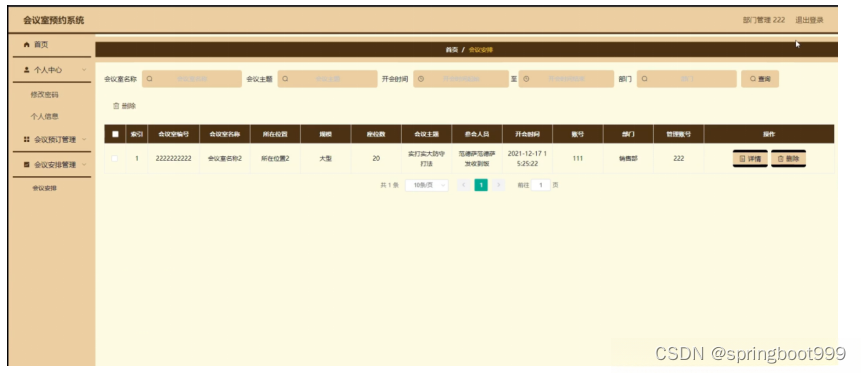Viewport: 861px width, 373px height.
Task: Open 会议安排 submenu item
Action: (44, 188)
